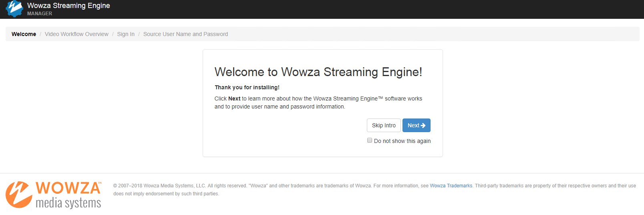Click the 'Welcome to Wowza Streaming Engine!' heading
This screenshot has height=215, width=644.
coord(318,72)
